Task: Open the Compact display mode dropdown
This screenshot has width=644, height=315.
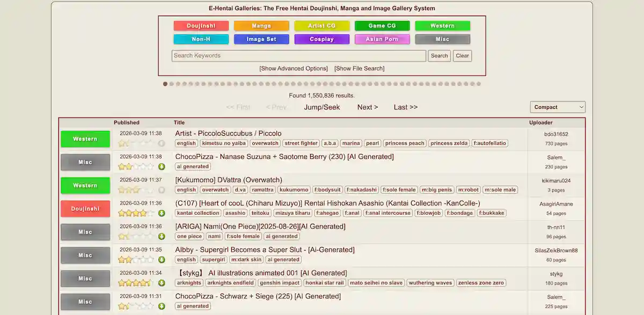Action: tap(557, 107)
